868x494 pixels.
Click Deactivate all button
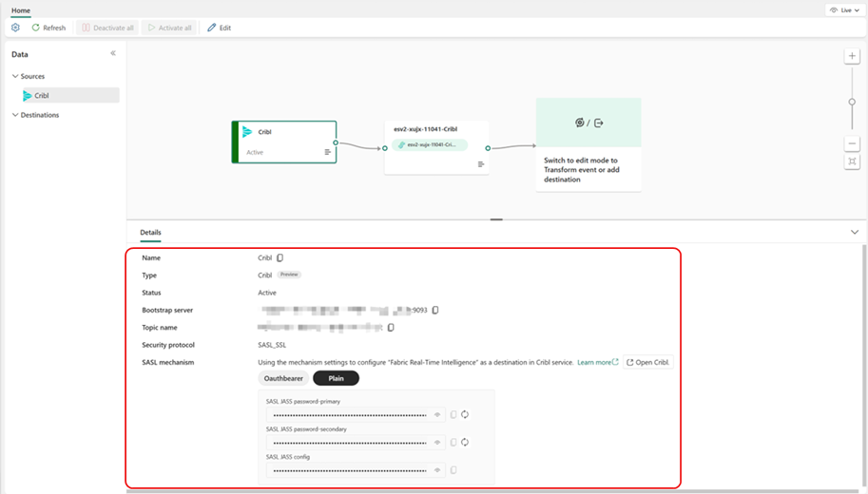(x=107, y=28)
